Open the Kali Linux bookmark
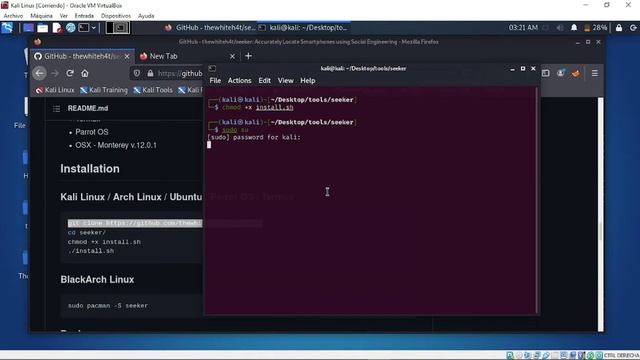The width and height of the screenshot is (640, 360). point(55,90)
